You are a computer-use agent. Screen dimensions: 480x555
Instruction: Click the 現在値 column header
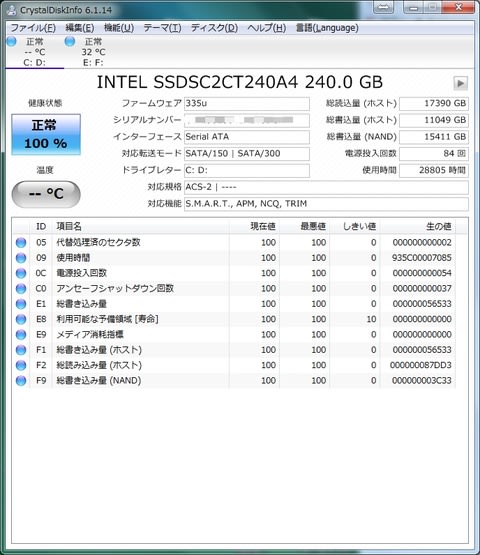[254, 226]
